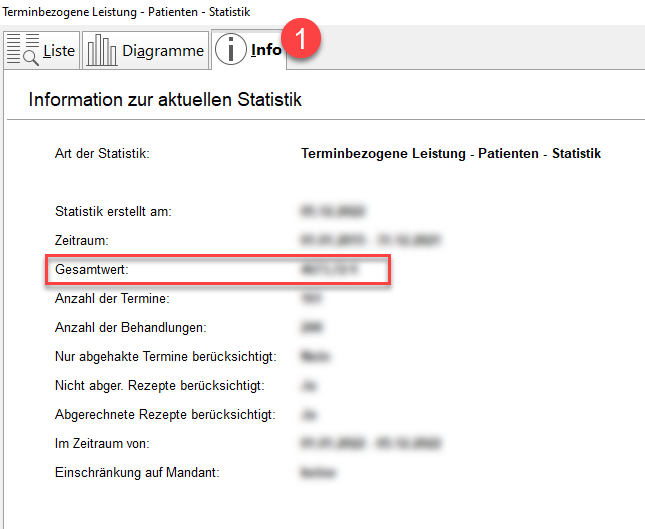Viewport: 645px width, 529px height.
Task: Switch to the Liste tab label
Action: (59, 51)
